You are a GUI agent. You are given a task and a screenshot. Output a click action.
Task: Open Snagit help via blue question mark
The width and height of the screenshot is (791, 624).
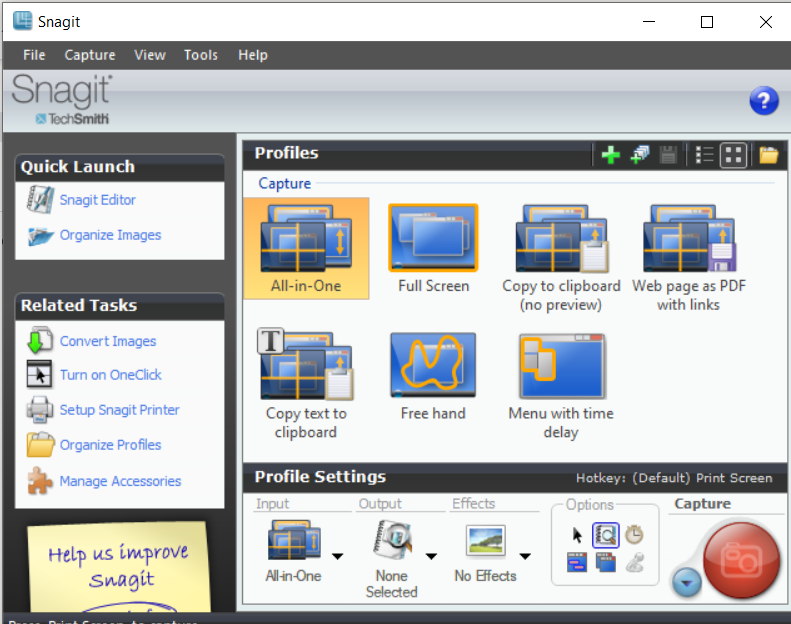coord(764,100)
